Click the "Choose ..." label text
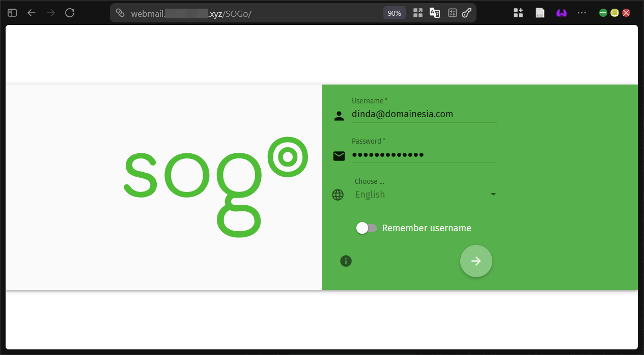The width and height of the screenshot is (644, 355). (x=370, y=181)
